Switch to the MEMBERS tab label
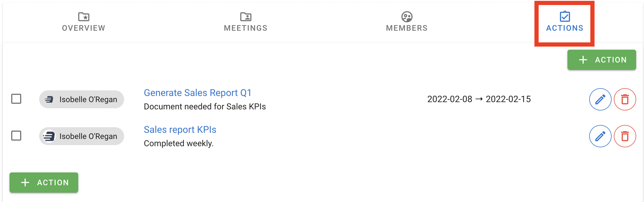This screenshot has width=644, height=202. click(407, 28)
